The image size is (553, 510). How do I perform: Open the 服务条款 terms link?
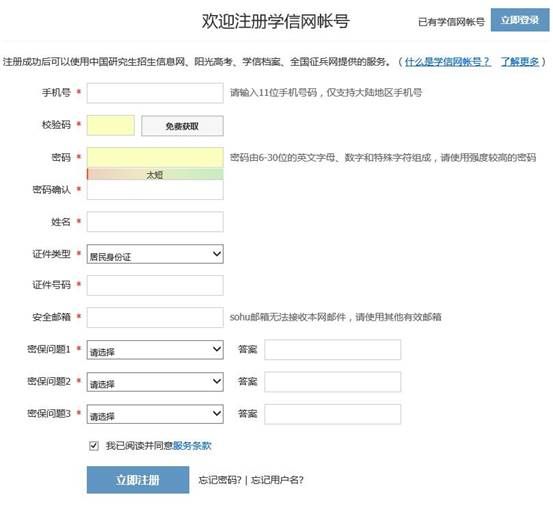coord(192,445)
